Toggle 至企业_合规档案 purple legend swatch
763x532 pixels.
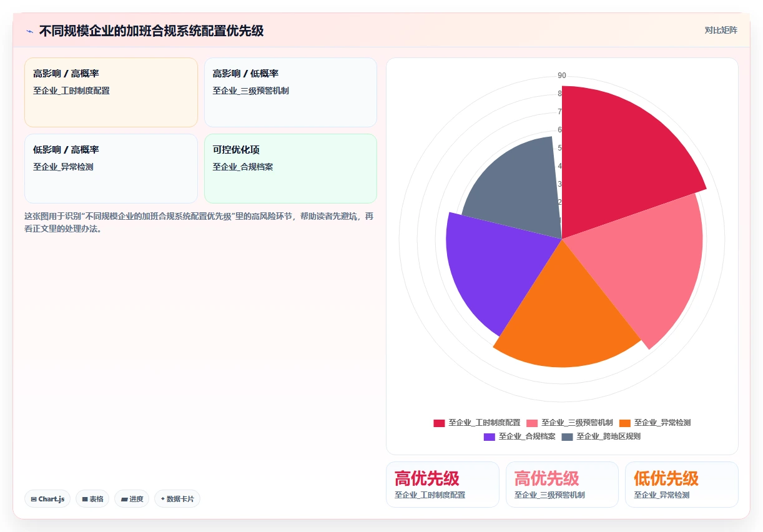pos(490,436)
